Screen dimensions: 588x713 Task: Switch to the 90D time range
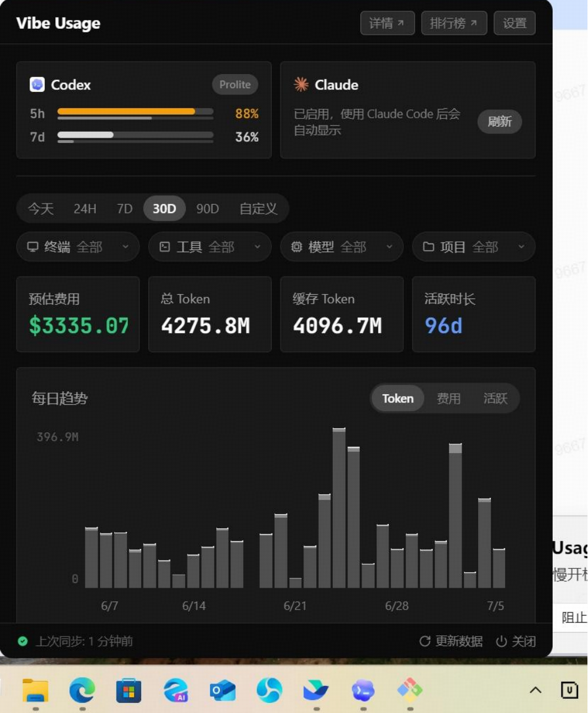pyautogui.click(x=208, y=209)
